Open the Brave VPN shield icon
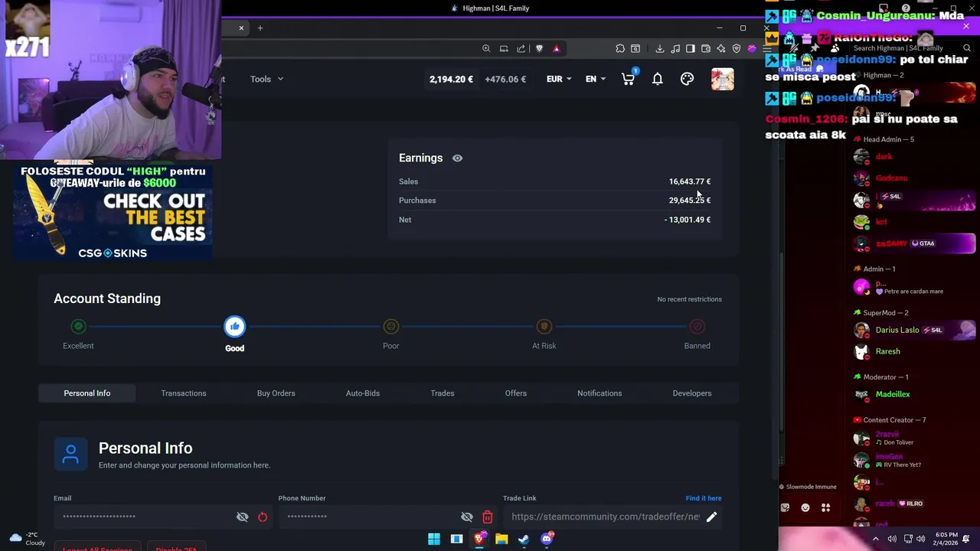The width and height of the screenshot is (980, 551). (737, 48)
